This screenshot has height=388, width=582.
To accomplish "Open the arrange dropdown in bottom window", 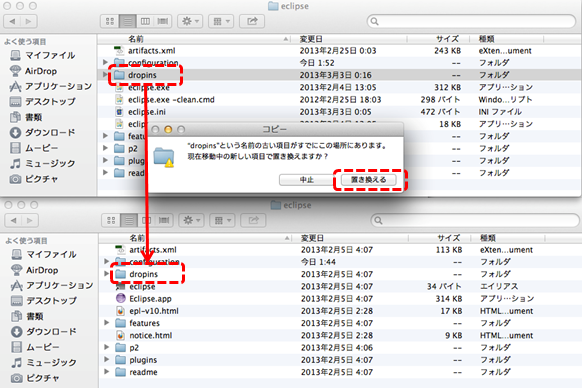I will [x=222, y=220].
